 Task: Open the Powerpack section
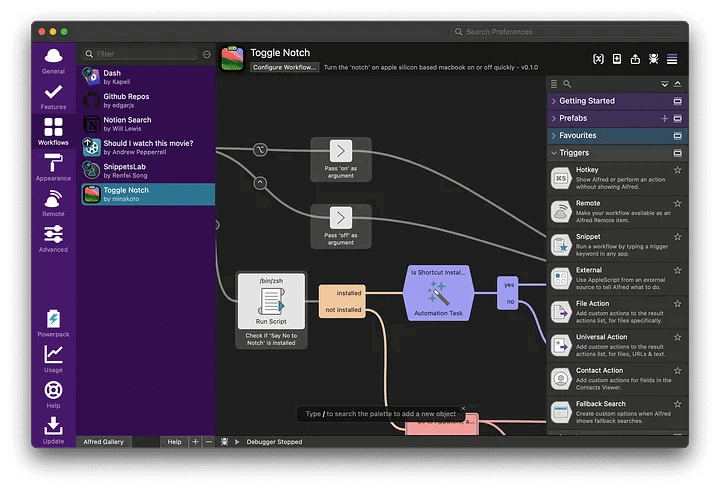pos(53,322)
